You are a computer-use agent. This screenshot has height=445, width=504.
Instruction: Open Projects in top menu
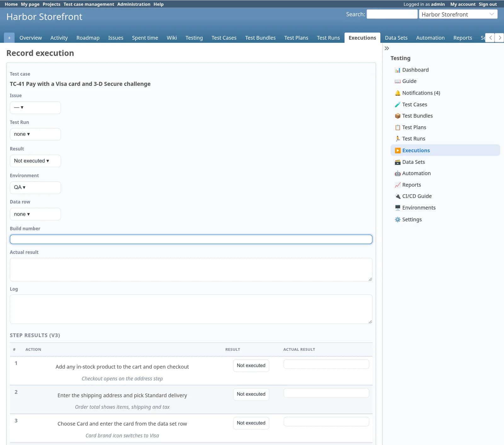[51, 4]
